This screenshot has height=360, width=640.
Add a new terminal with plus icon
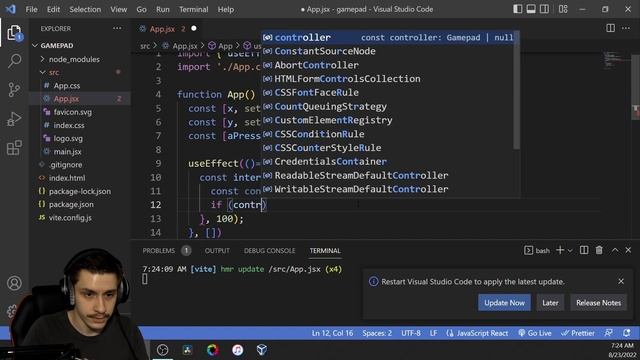560,250
